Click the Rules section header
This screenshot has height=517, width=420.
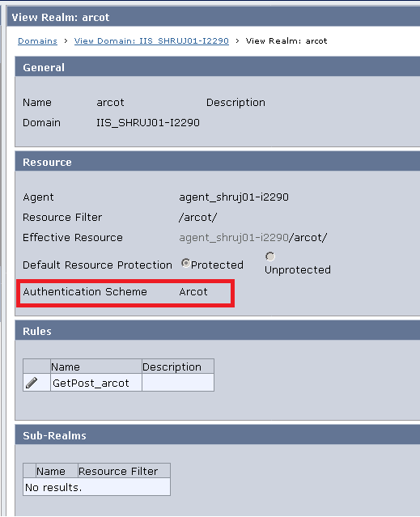point(217,331)
